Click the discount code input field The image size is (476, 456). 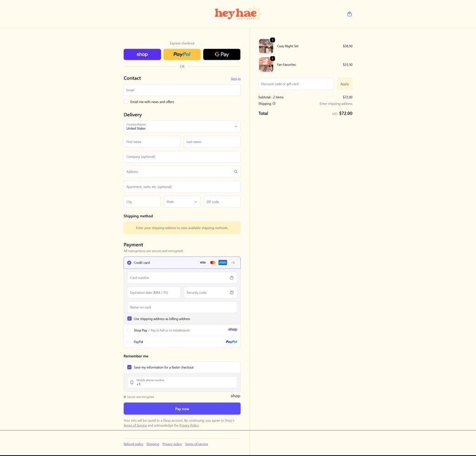(296, 84)
